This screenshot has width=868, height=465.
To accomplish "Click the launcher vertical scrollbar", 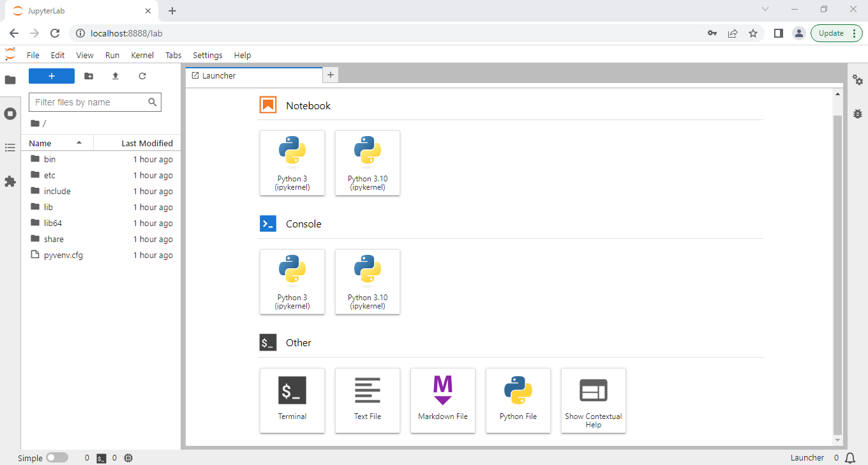I will click(x=838, y=275).
